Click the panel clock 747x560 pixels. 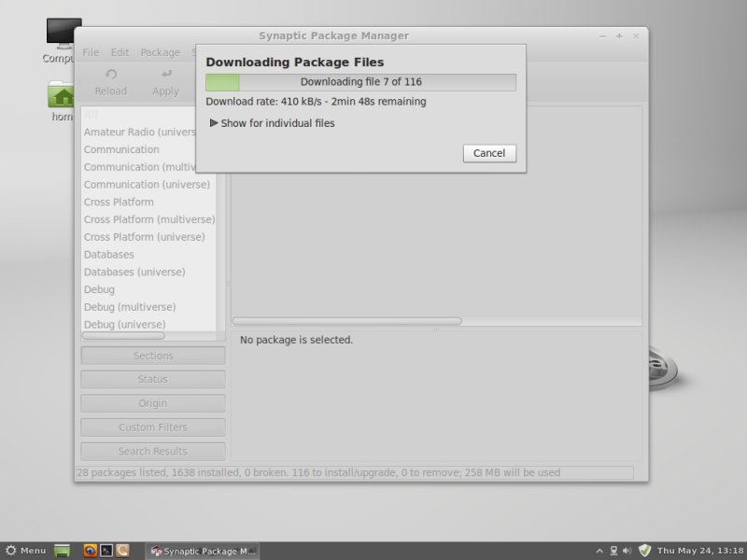700,551
